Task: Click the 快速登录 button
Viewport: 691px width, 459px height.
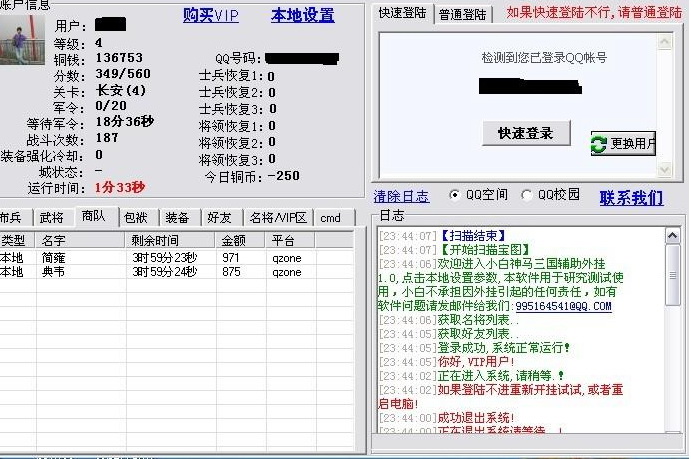Action: (526, 133)
